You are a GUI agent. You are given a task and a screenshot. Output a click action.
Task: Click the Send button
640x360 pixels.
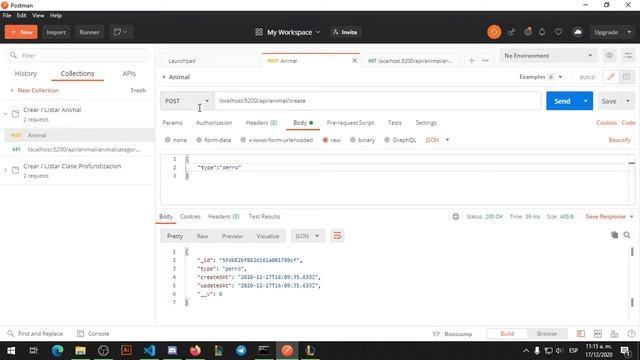pos(562,101)
